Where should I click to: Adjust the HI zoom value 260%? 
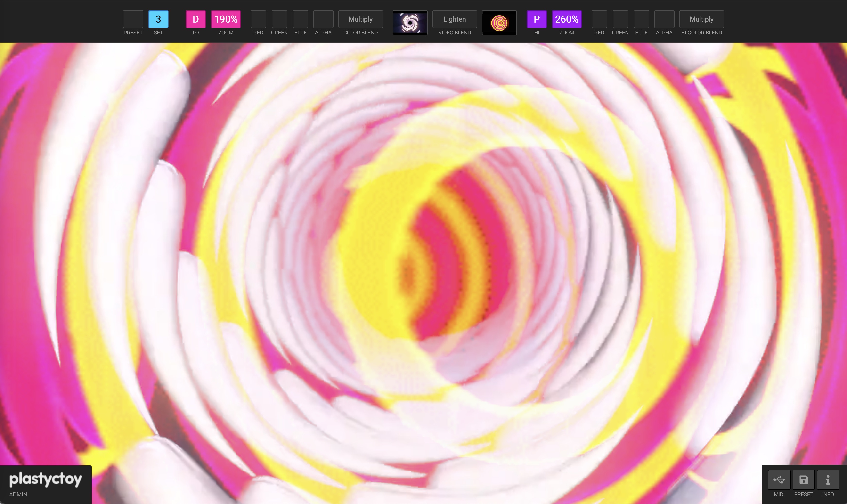[x=567, y=19]
